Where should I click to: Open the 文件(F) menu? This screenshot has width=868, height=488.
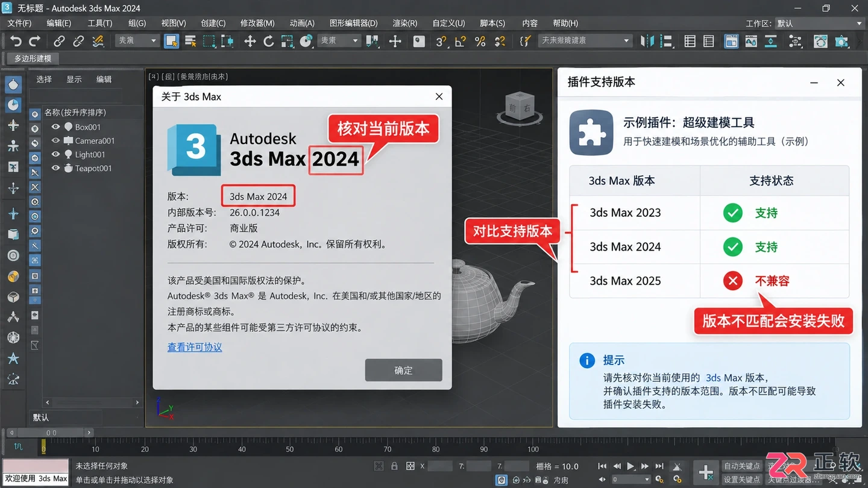pos(19,23)
